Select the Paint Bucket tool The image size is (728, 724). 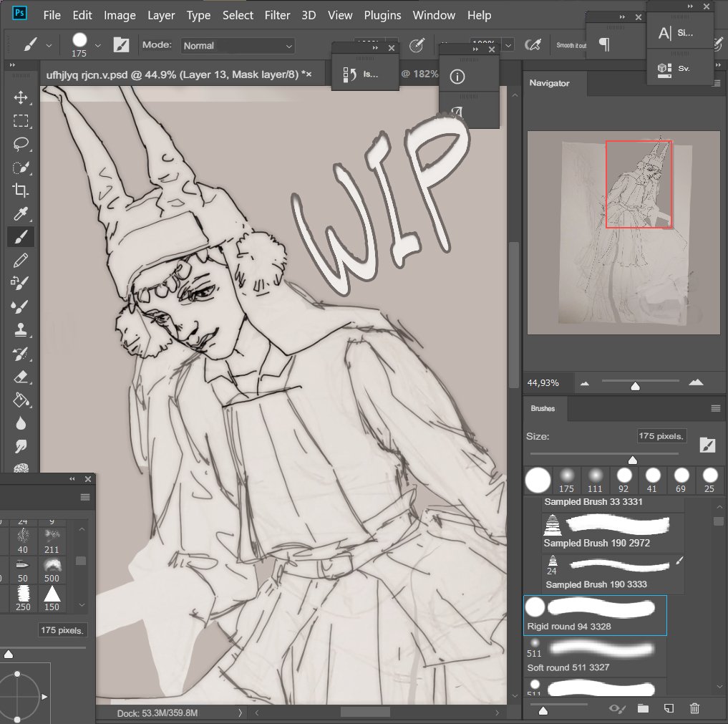point(21,400)
